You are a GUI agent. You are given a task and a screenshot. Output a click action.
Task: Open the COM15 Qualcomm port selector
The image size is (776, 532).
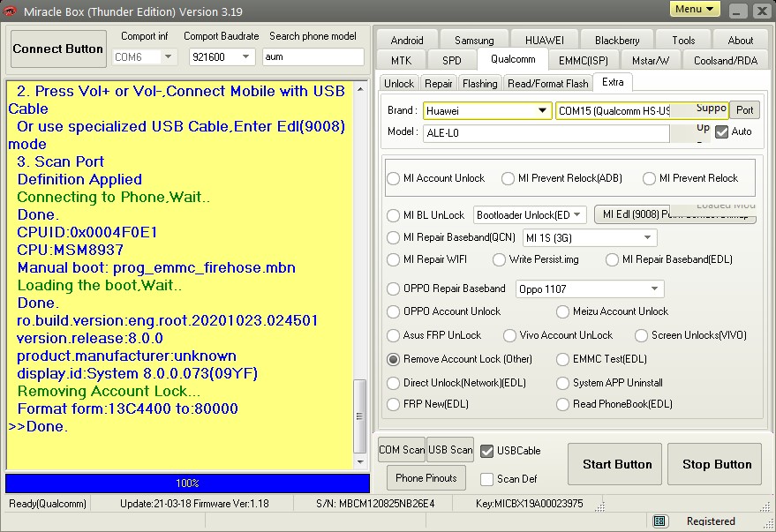[642, 111]
